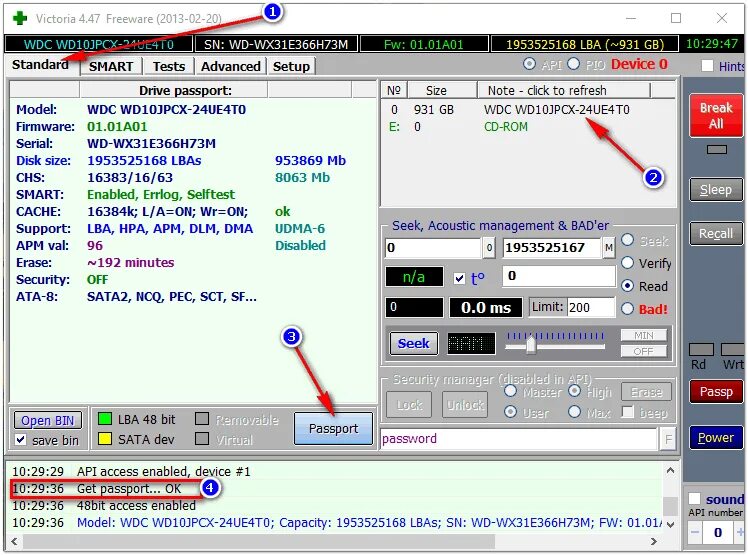Click the Open BIN button
The width and height of the screenshot is (748, 555).
click(x=48, y=420)
